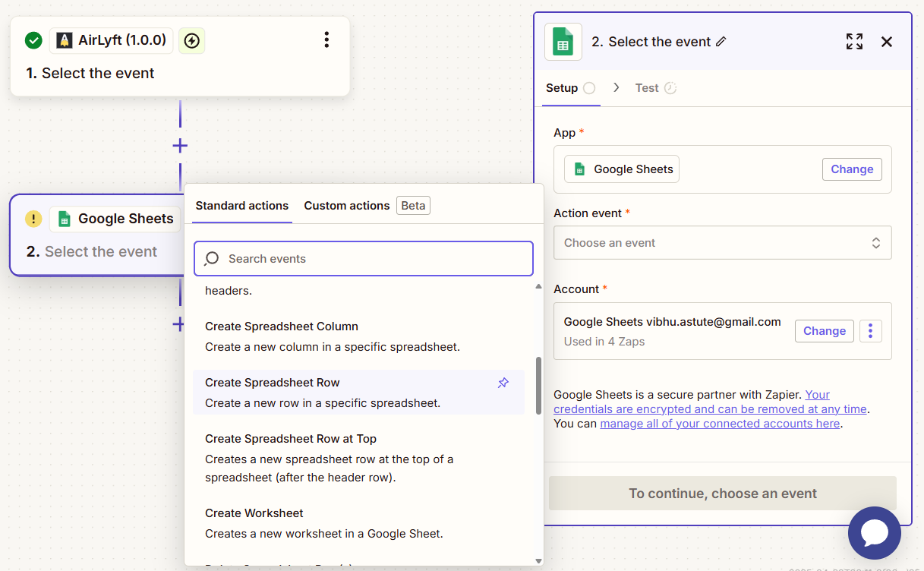Image resolution: width=924 pixels, height=571 pixels.
Task: Click the lightning bolt trigger icon
Action: click(192, 41)
